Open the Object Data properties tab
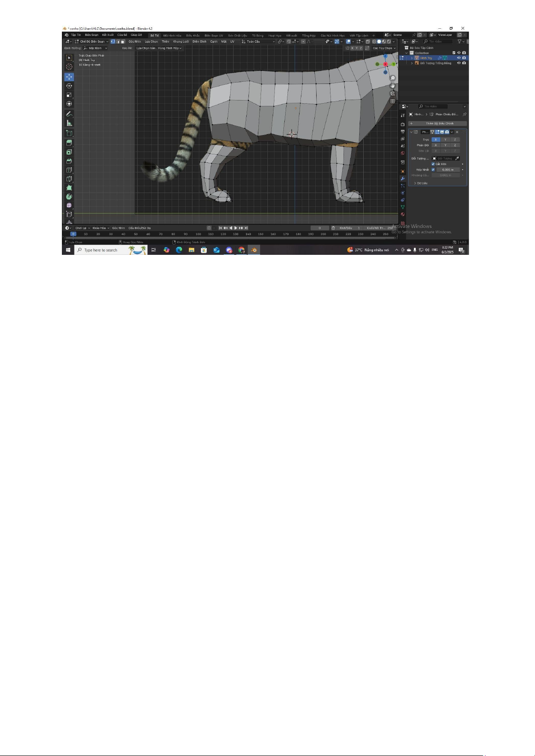Viewport: 535px width, 756px height. coord(403,207)
